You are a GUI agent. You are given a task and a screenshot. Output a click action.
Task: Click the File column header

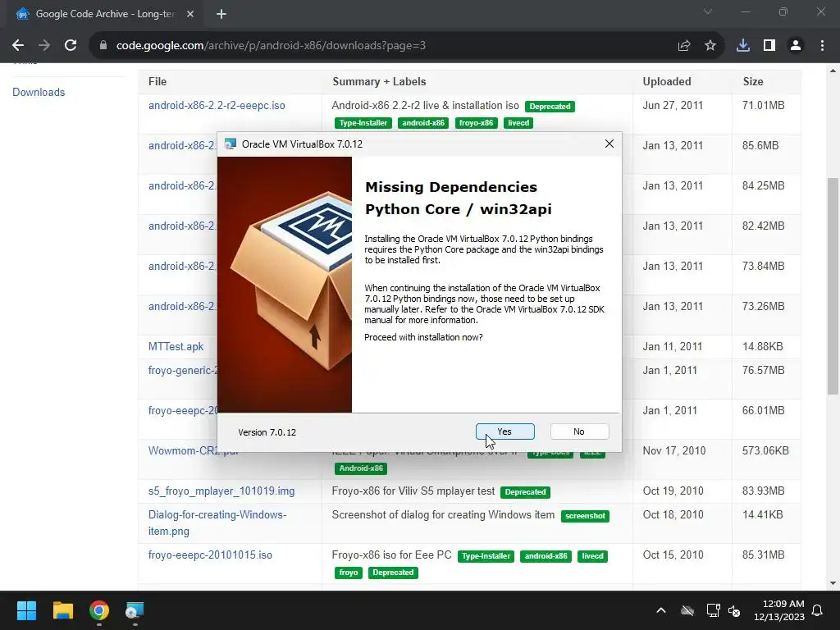[x=157, y=81]
